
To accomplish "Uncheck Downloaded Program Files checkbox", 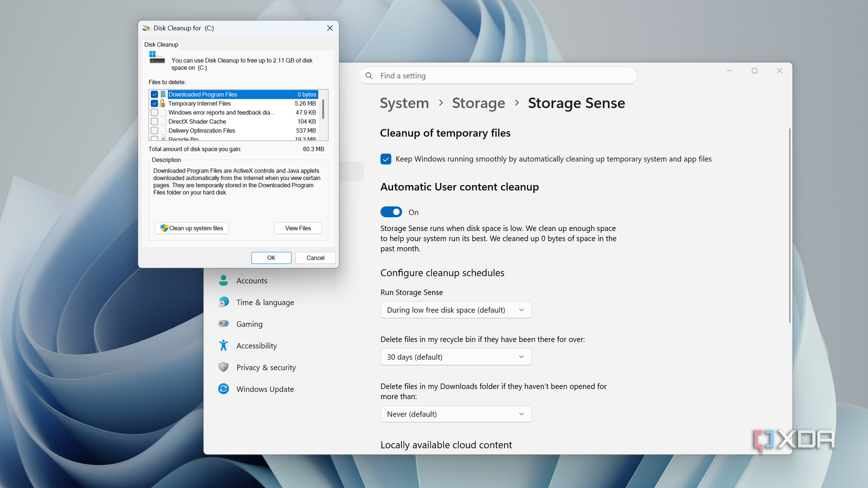I will pos(155,95).
